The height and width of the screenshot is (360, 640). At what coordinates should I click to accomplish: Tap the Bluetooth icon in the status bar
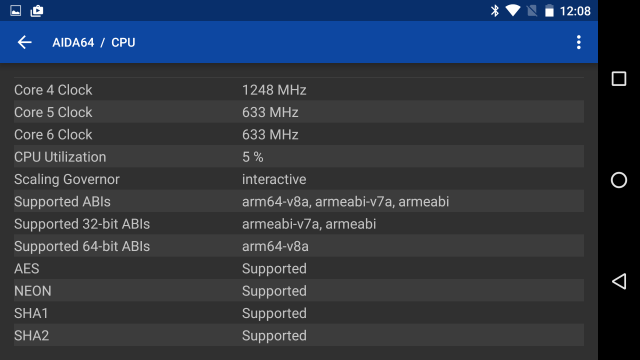point(495,11)
